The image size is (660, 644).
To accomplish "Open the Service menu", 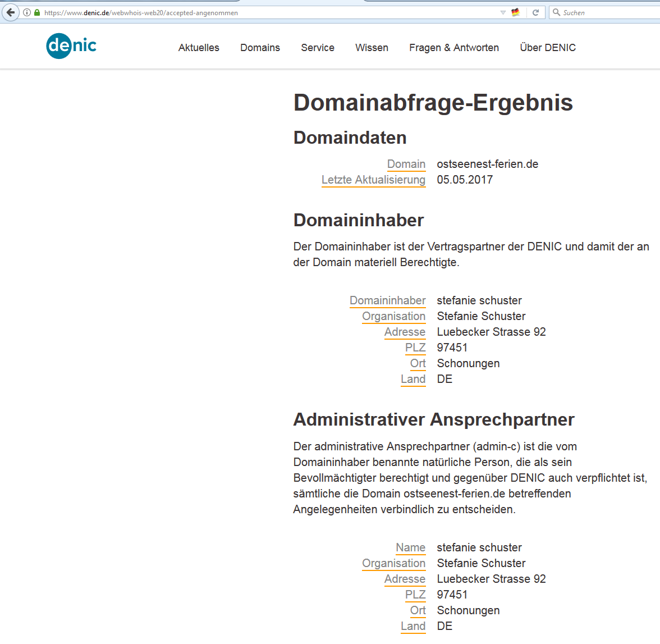I will click(318, 48).
